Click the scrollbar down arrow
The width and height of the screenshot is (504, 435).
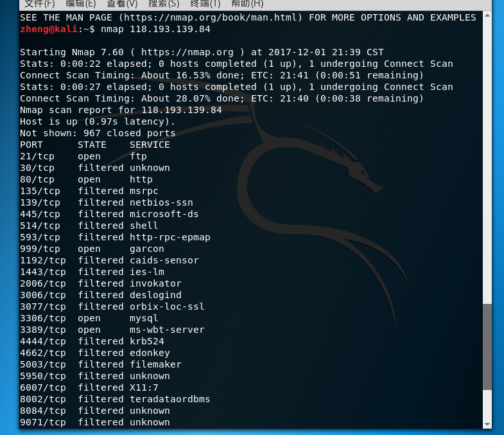pos(487,424)
